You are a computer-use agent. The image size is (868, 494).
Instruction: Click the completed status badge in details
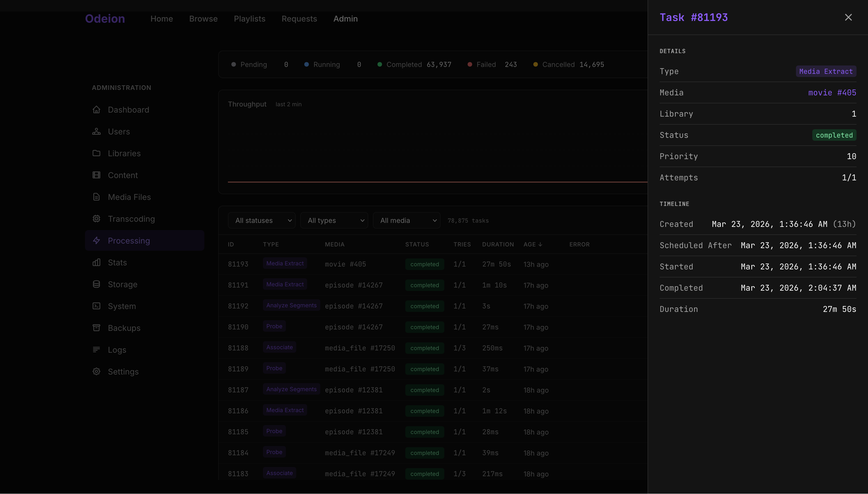tap(834, 135)
